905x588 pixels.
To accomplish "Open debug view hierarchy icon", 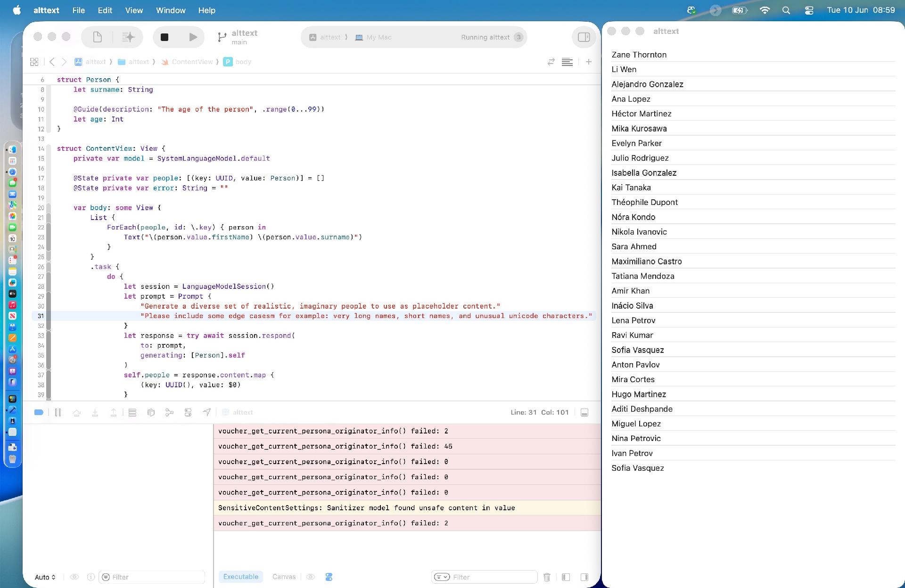I will pyautogui.click(x=151, y=412).
